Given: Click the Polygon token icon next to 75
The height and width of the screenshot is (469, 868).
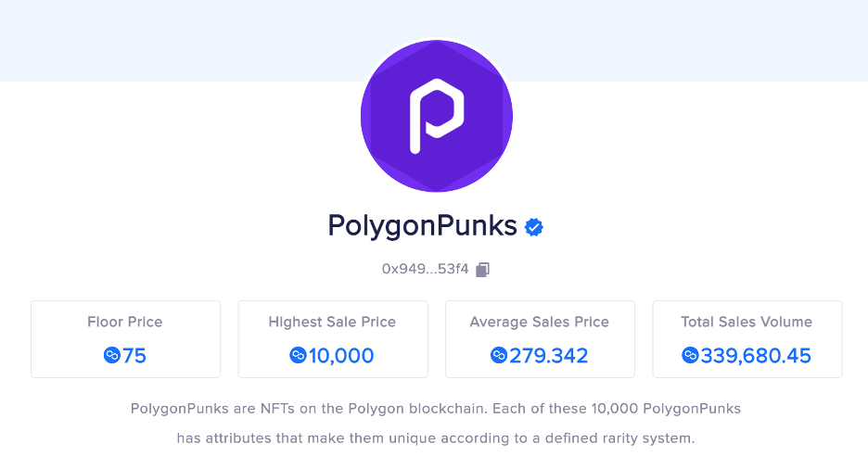Looking at the screenshot, I should coord(112,355).
